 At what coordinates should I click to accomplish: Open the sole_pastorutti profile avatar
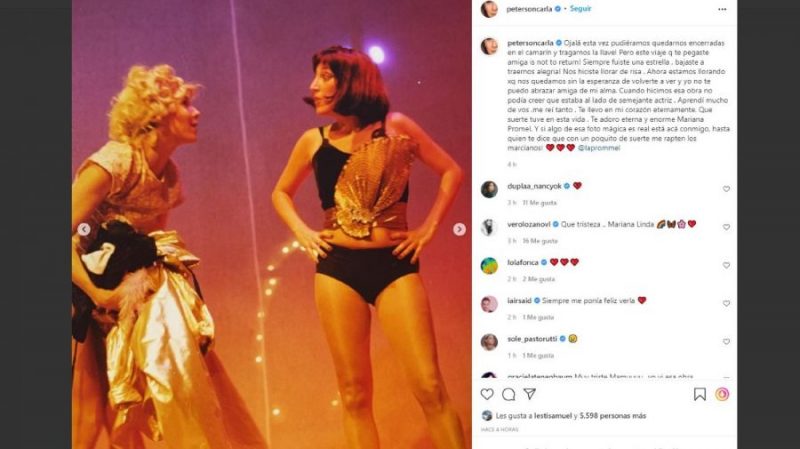pyautogui.click(x=489, y=342)
